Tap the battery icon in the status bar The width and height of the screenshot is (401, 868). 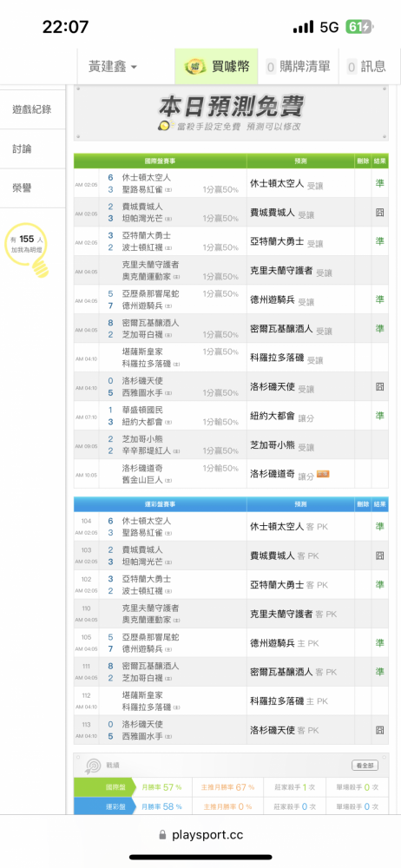pyautogui.click(x=359, y=27)
